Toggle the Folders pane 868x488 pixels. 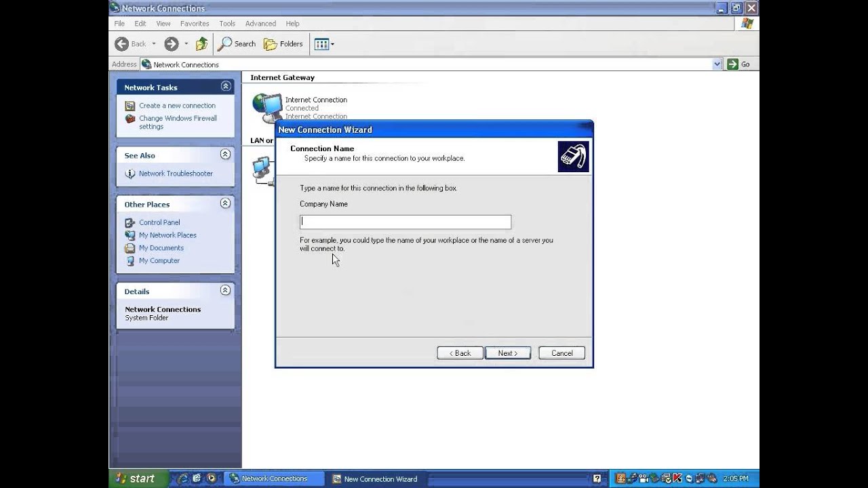[283, 44]
